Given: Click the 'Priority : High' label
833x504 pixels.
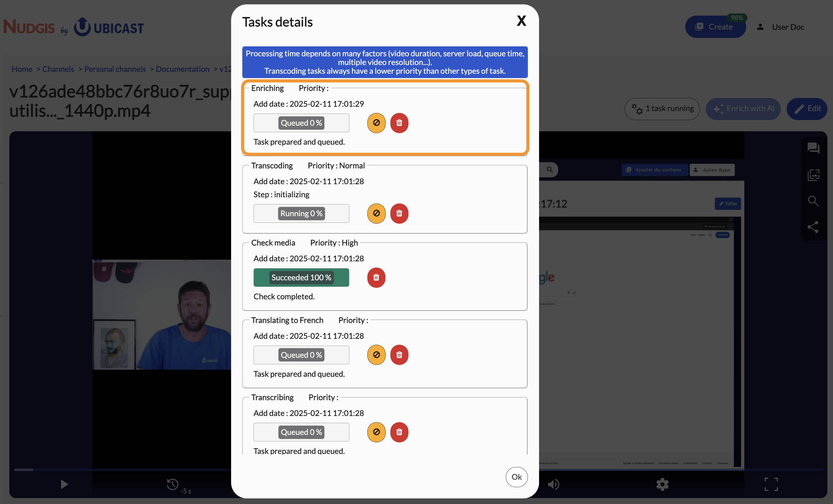Looking at the screenshot, I should pos(334,243).
